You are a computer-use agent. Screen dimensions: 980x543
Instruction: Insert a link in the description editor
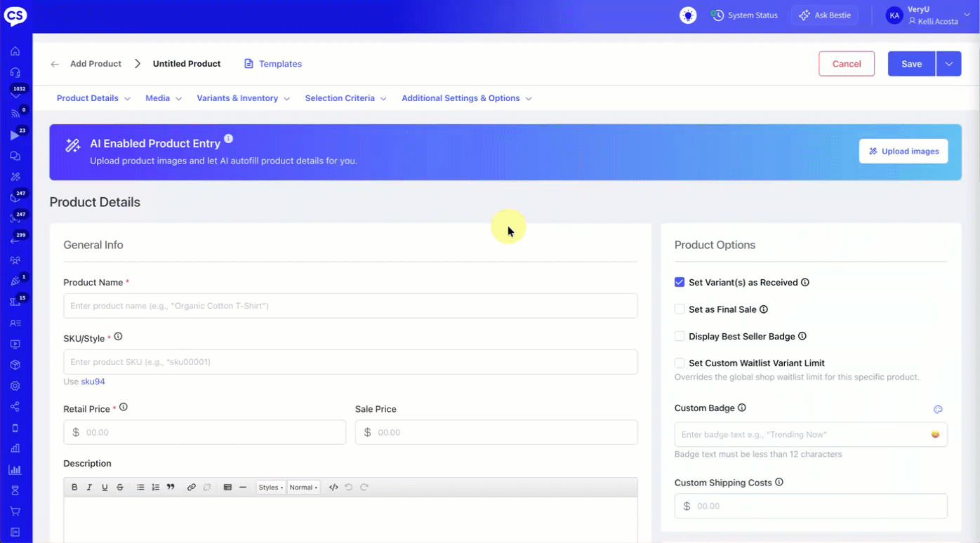click(192, 488)
